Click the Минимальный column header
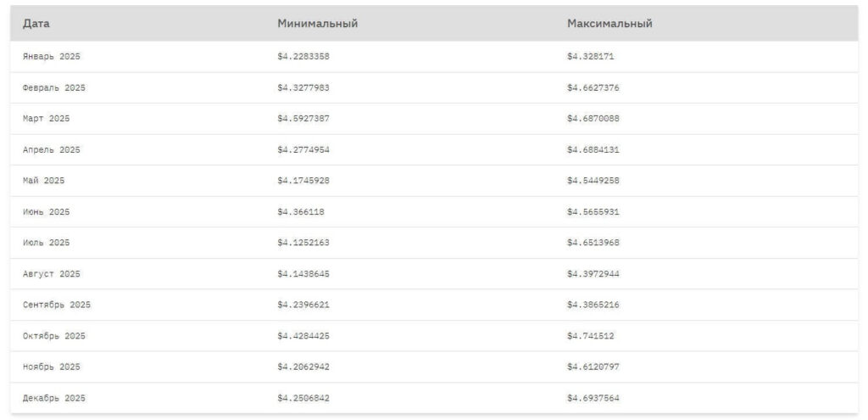The image size is (868, 420). (317, 24)
